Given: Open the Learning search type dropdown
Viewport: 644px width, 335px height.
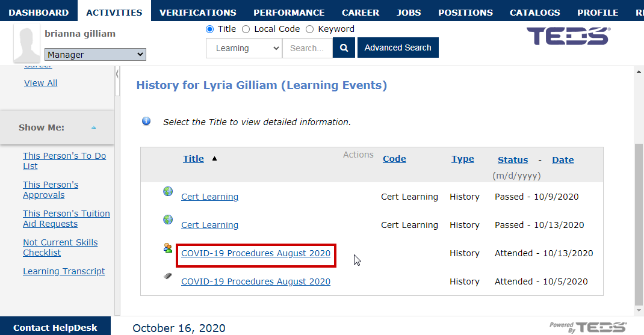Looking at the screenshot, I should [x=244, y=48].
